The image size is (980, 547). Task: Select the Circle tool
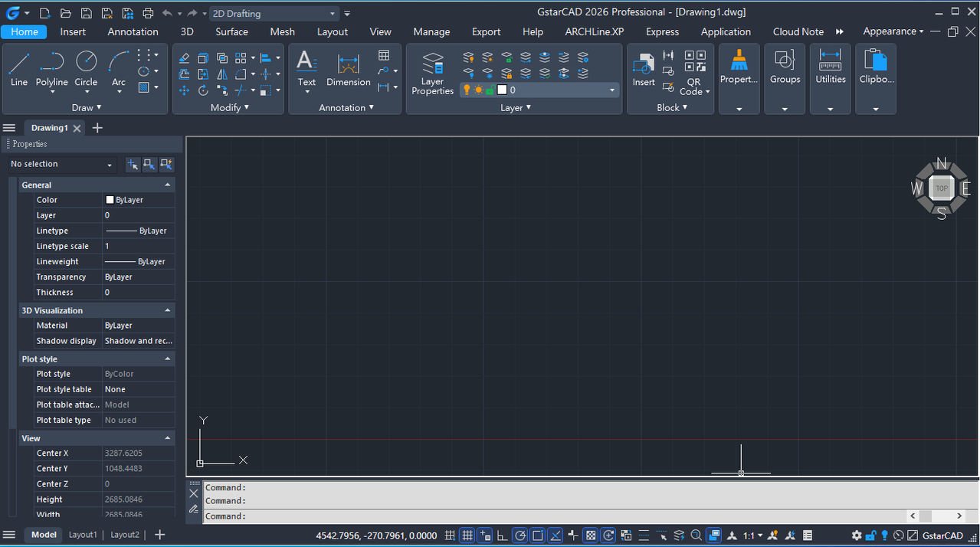click(x=86, y=68)
